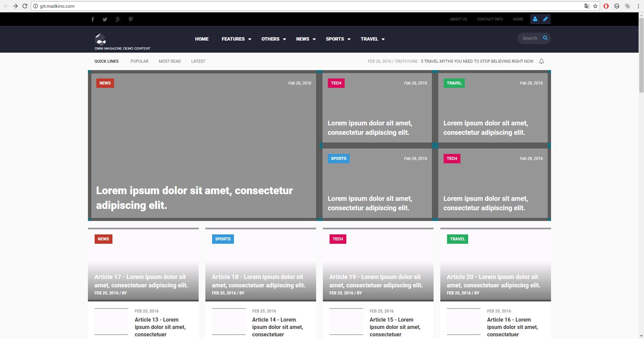Click the thumbnail beside Article 14
The height and width of the screenshot is (339, 644).
click(x=229, y=322)
